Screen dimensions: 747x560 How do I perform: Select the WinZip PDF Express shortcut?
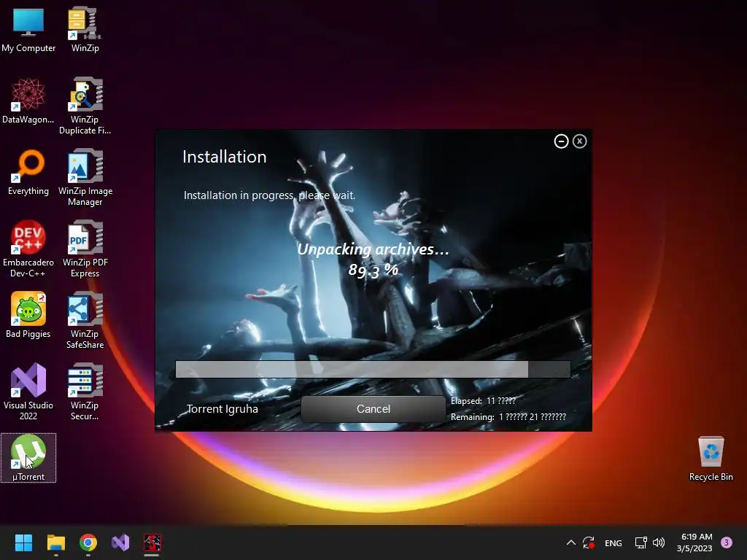click(x=85, y=249)
